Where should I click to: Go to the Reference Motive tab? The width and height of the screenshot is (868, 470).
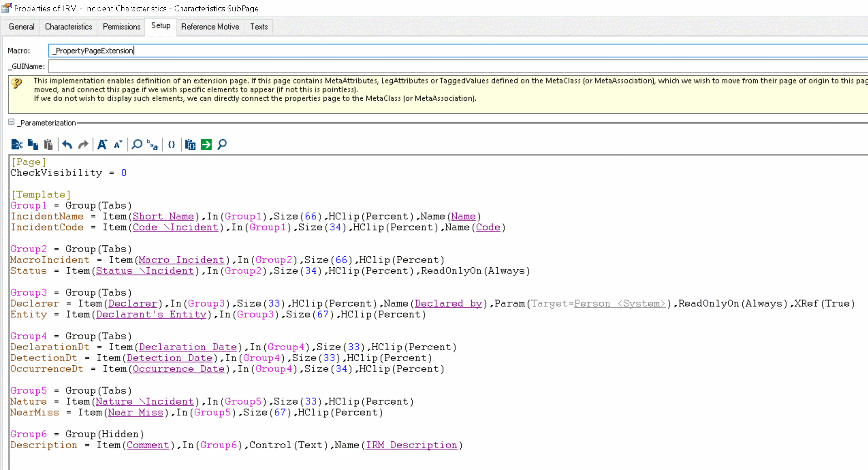tap(210, 27)
